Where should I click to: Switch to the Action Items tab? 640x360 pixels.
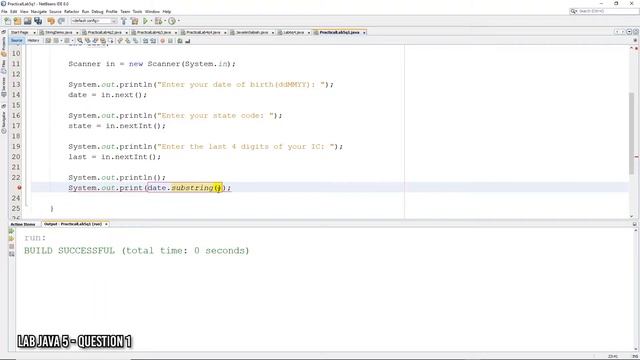pos(23,224)
